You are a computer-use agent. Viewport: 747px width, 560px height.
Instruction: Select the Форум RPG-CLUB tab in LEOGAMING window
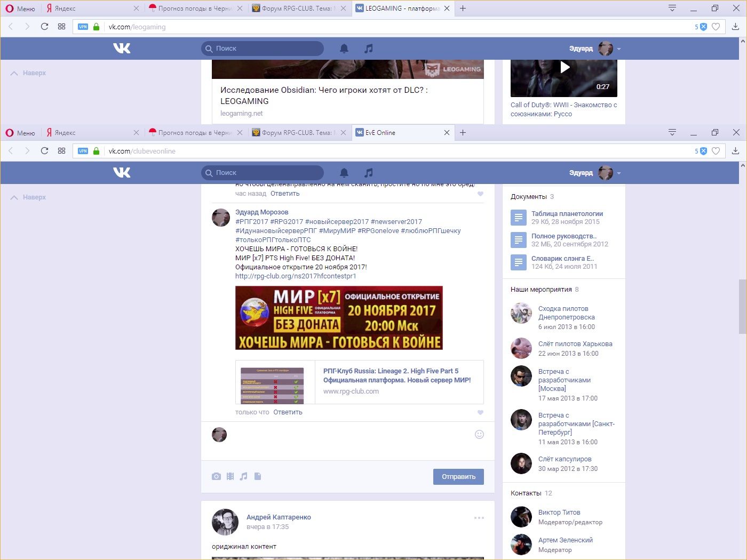(x=299, y=9)
